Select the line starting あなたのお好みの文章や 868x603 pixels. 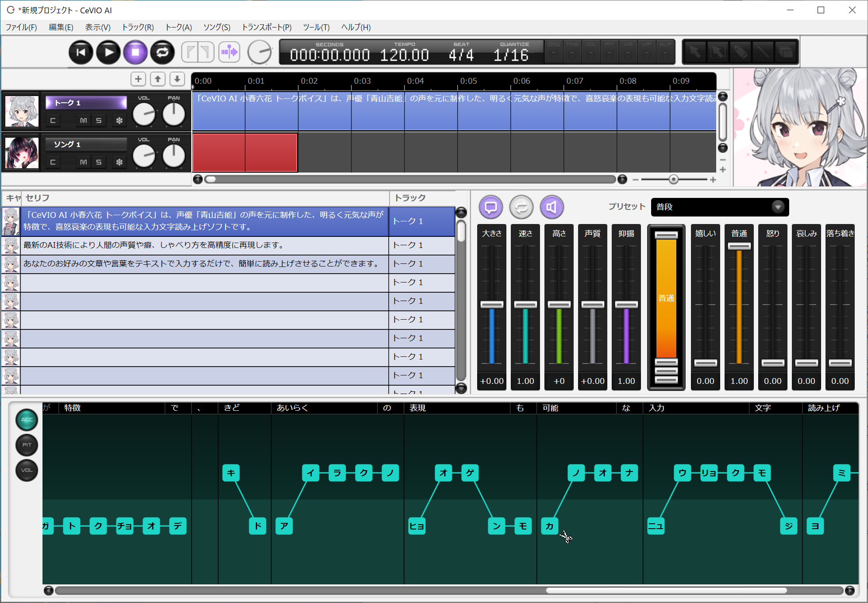click(x=204, y=264)
